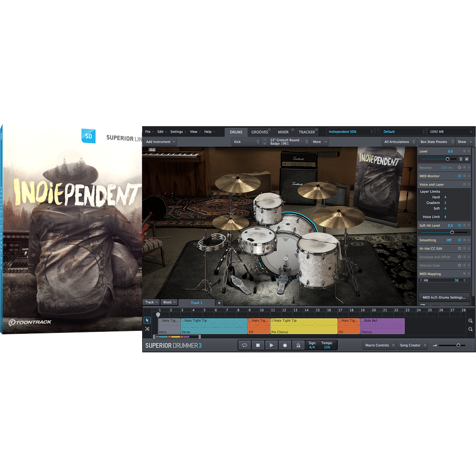Click the crash cymbal above the hi-hat

pyautogui.click(x=238, y=183)
